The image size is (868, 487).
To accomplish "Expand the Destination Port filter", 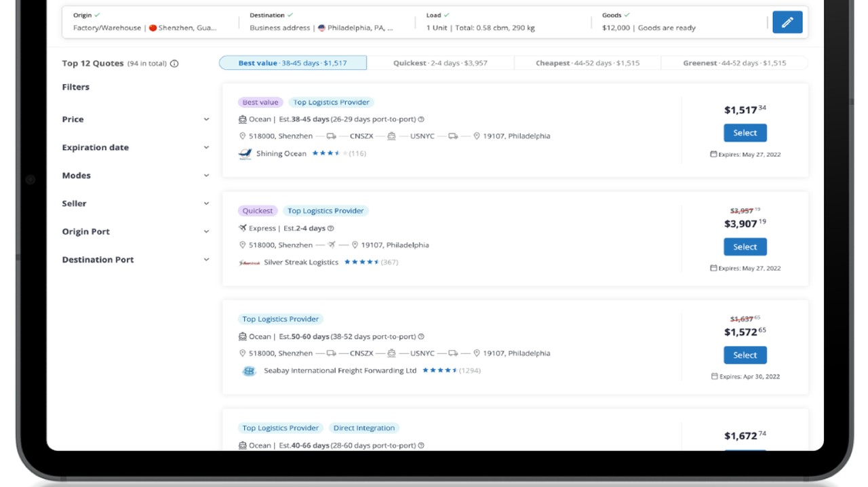I will coord(206,260).
